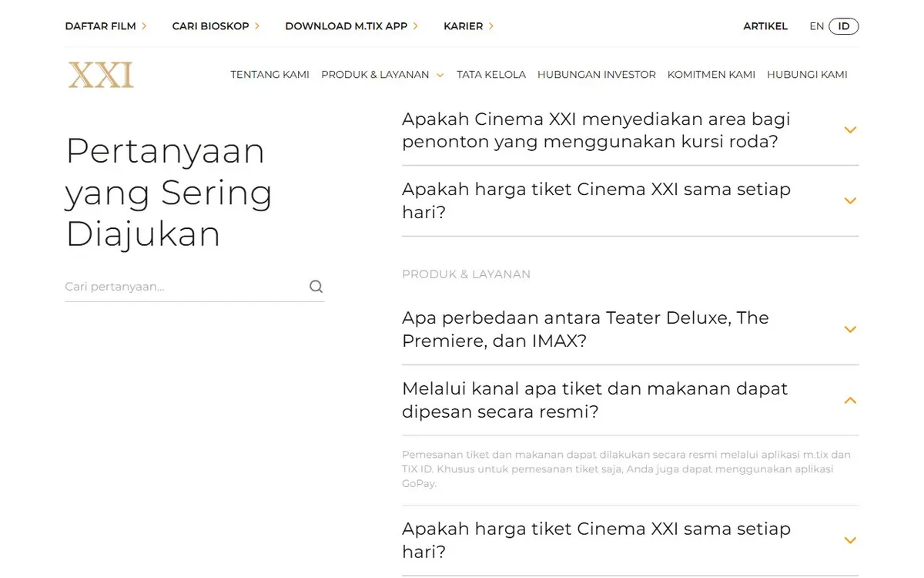The height and width of the screenshot is (578, 924).
Task: Expand the kursi roda question chevron
Action: [x=850, y=130]
